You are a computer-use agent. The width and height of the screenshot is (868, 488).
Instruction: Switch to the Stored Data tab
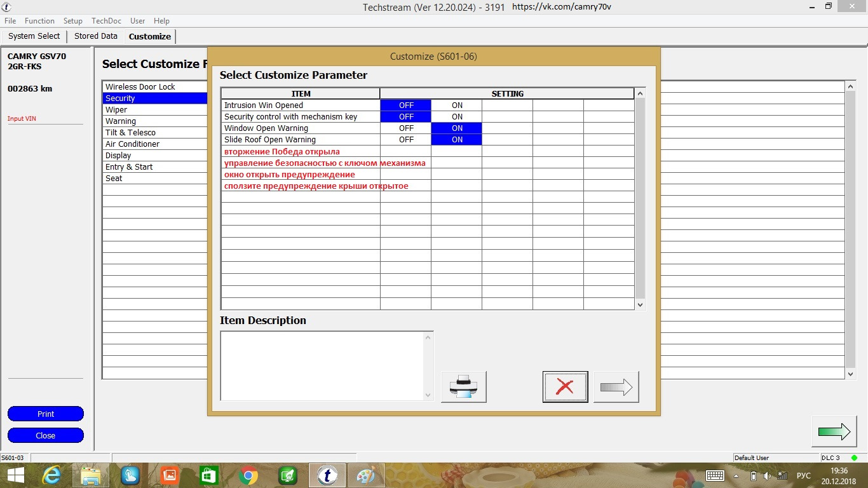96,36
